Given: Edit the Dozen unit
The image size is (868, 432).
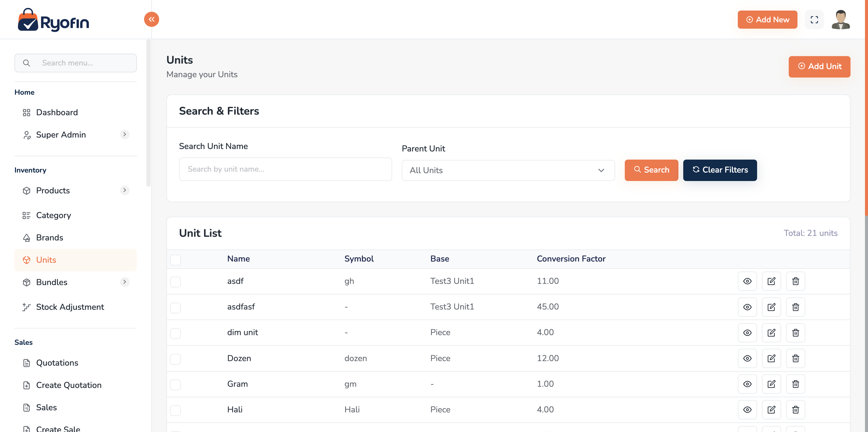Looking at the screenshot, I should click(x=771, y=358).
